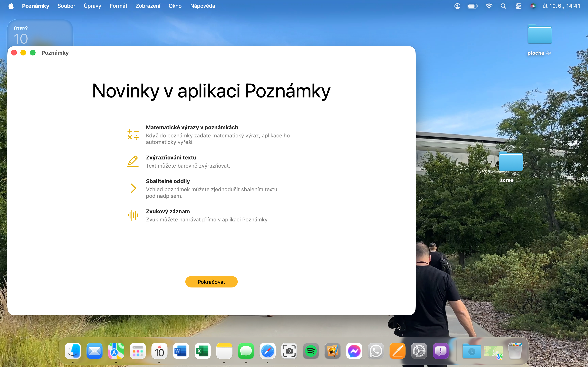This screenshot has height=367, width=588.
Task: Click the math expressions icon
Action: (x=133, y=134)
